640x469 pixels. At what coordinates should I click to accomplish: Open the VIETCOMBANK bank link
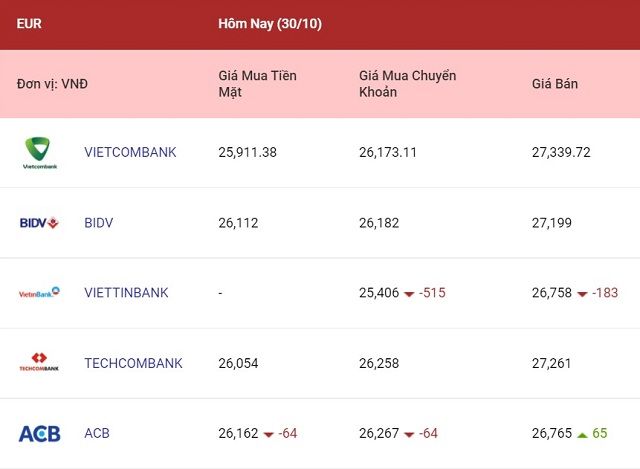click(x=130, y=152)
